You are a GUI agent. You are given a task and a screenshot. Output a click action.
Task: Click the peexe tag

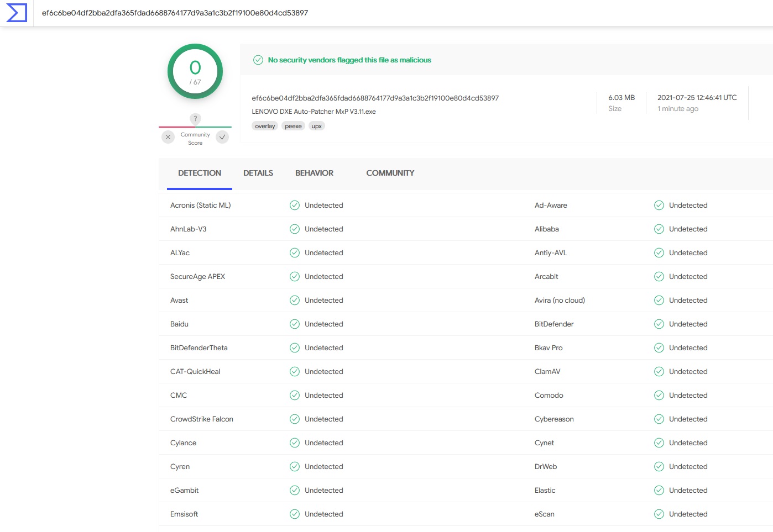point(293,127)
